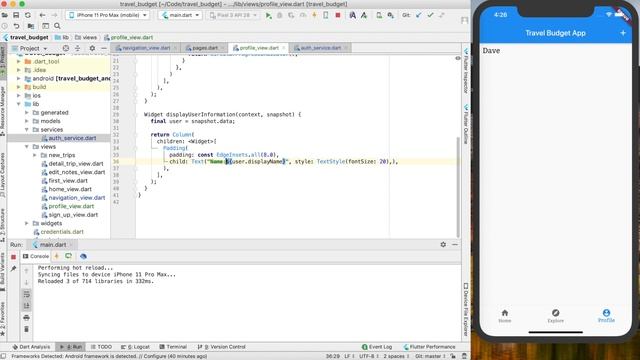Screen dimensions: 640x360
Task: Toggle scroll-to-end icon in console gutter
Action: (27, 306)
